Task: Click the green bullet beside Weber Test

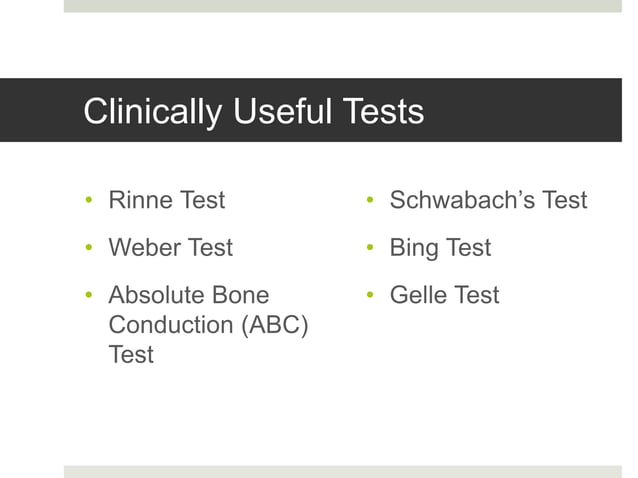Action: tap(89, 247)
